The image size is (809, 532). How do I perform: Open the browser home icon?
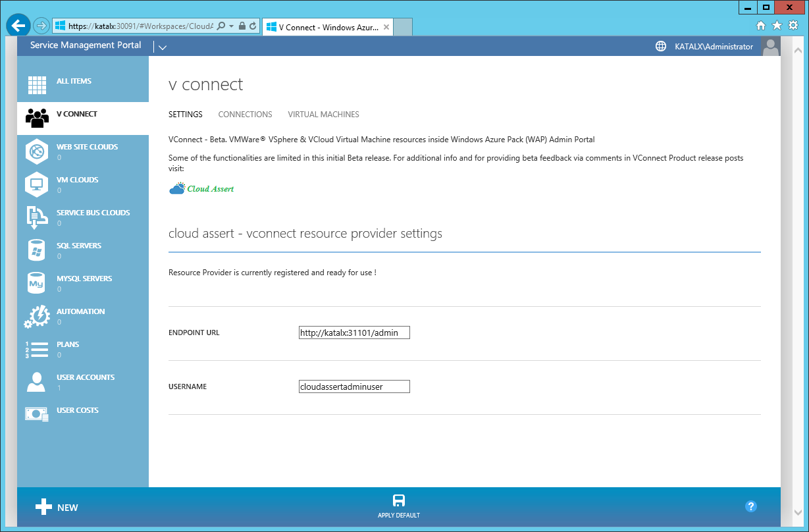(x=761, y=26)
